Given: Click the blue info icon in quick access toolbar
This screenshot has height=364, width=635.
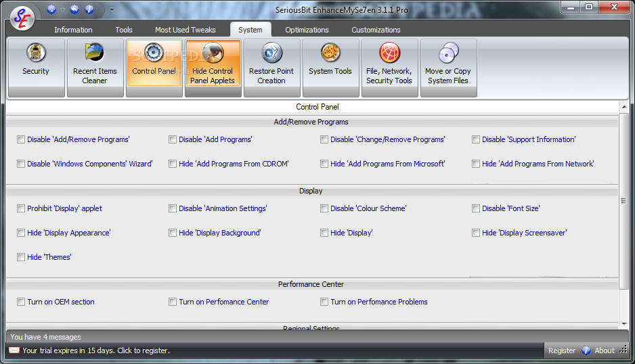Looking at the screenshot, I should pos(89,9).
